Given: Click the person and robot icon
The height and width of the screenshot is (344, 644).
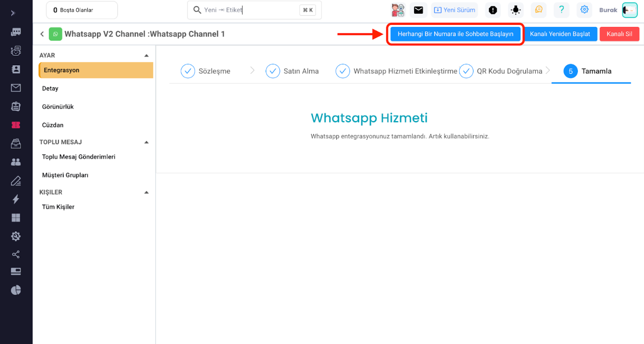Looking at the screenshot, I should pos(398,10).
